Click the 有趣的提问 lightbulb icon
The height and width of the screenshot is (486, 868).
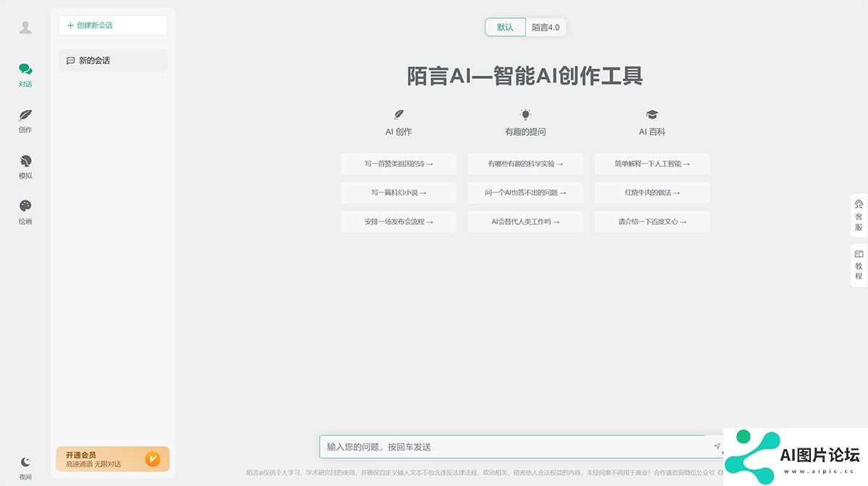[526, 114]
